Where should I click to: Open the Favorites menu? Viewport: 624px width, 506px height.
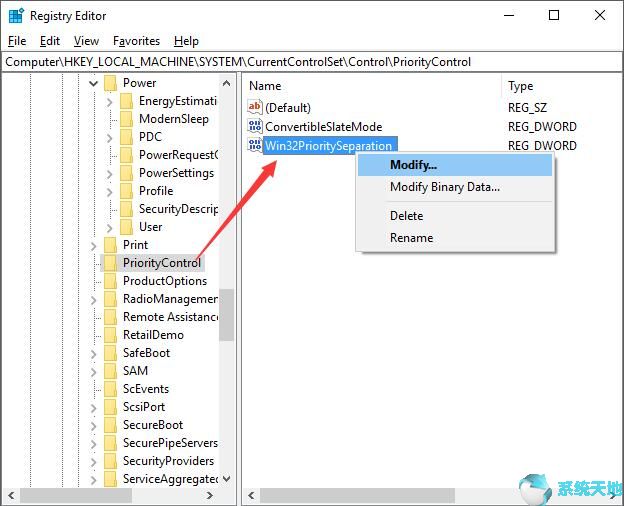coord(136,41)
